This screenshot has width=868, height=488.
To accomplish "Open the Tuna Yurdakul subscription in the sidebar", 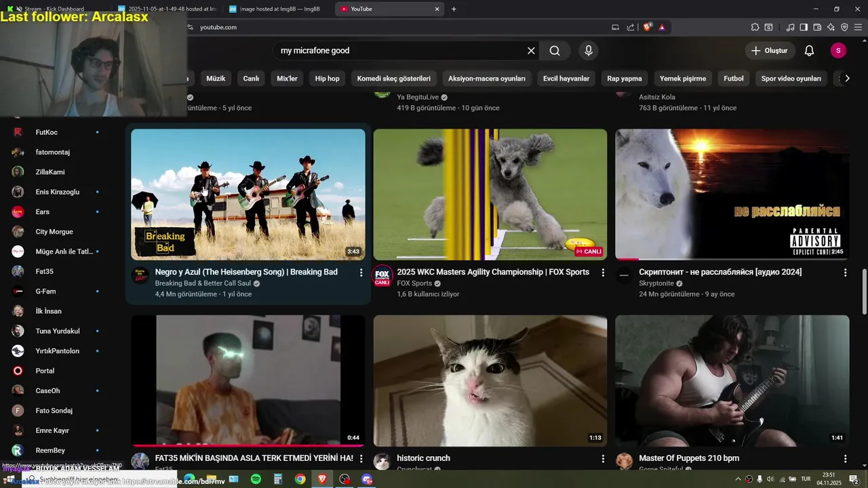I will (57, 331).
